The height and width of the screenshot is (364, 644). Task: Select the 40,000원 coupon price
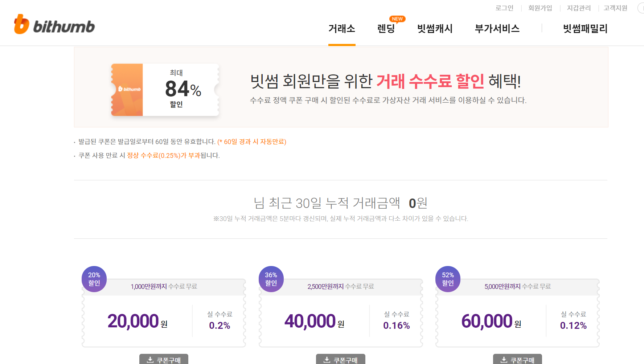point(314,321)
